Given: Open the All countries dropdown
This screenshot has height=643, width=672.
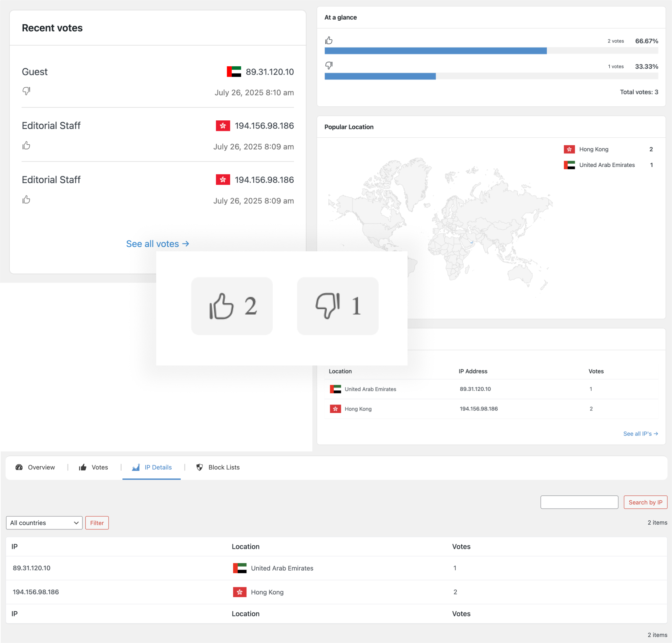Looking at the screenshot, I should point(44,523).
